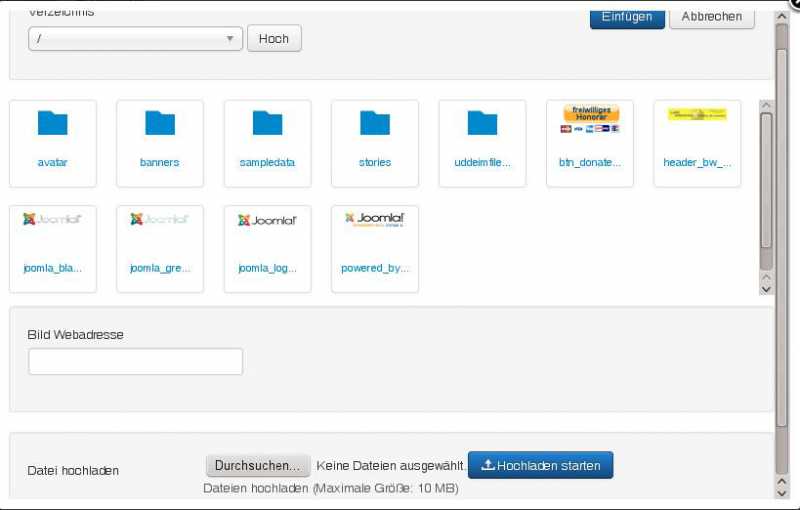The image size is (800, 510).
Task: Select the header_bw image thumbnail
Action: coord(697,116)
